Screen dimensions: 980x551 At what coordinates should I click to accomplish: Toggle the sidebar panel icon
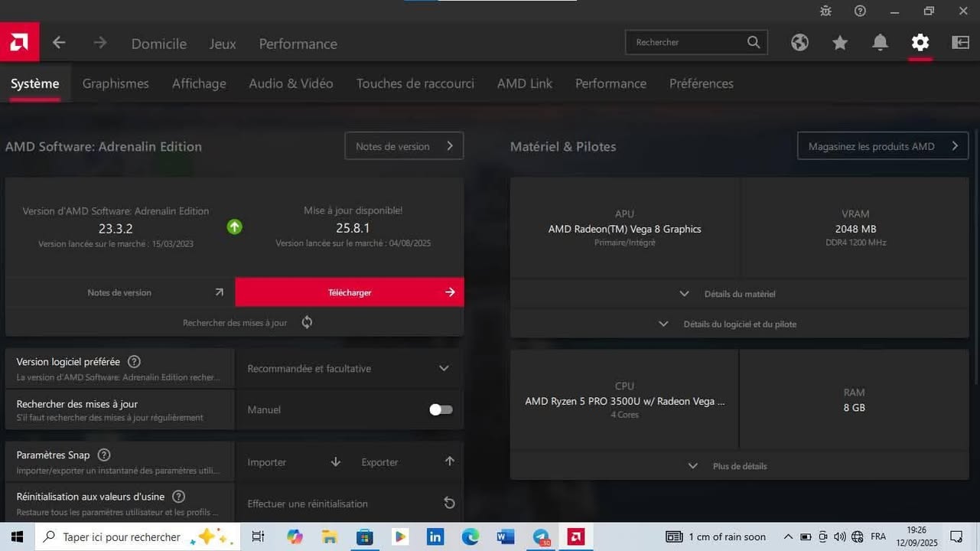click(x=960, y=43)
